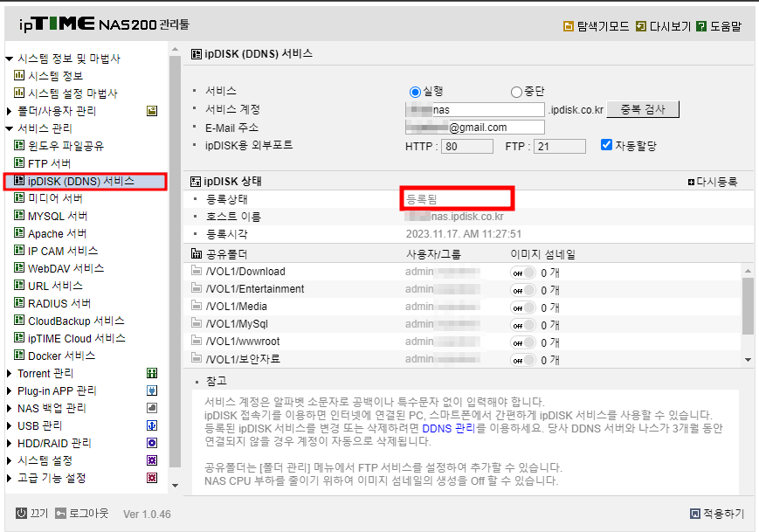
Task: Click folder icon for /VOL1/Download
Action: click(x=196, y=271)
